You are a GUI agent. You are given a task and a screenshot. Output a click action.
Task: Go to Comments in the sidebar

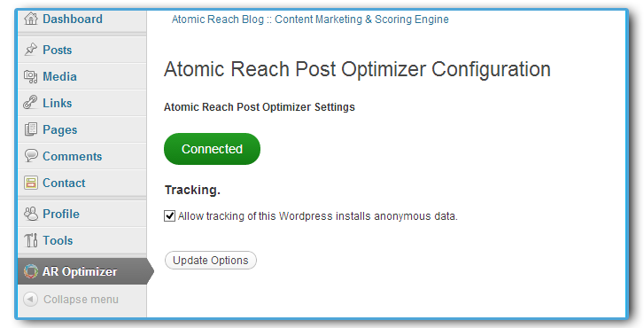pos(82,156)
